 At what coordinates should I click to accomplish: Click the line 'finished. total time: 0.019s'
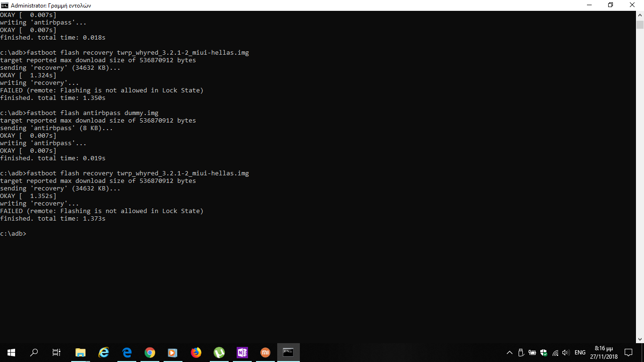tap(53, 158)
